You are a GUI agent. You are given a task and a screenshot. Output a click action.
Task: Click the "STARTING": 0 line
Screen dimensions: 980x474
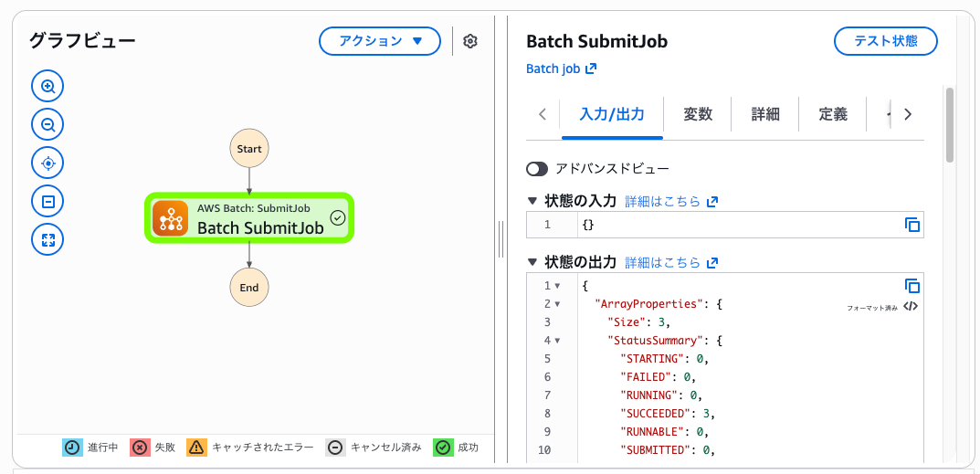[x=664, y=359]
